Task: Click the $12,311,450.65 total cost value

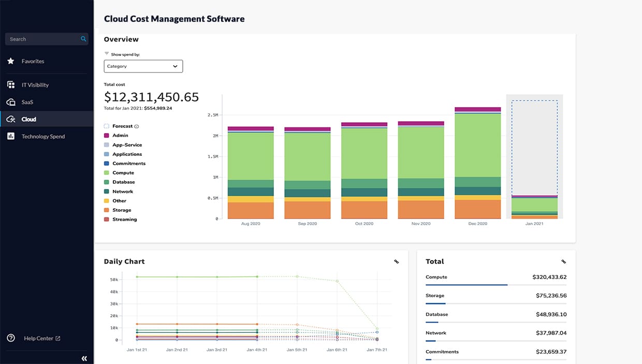Action: (151, 97)
